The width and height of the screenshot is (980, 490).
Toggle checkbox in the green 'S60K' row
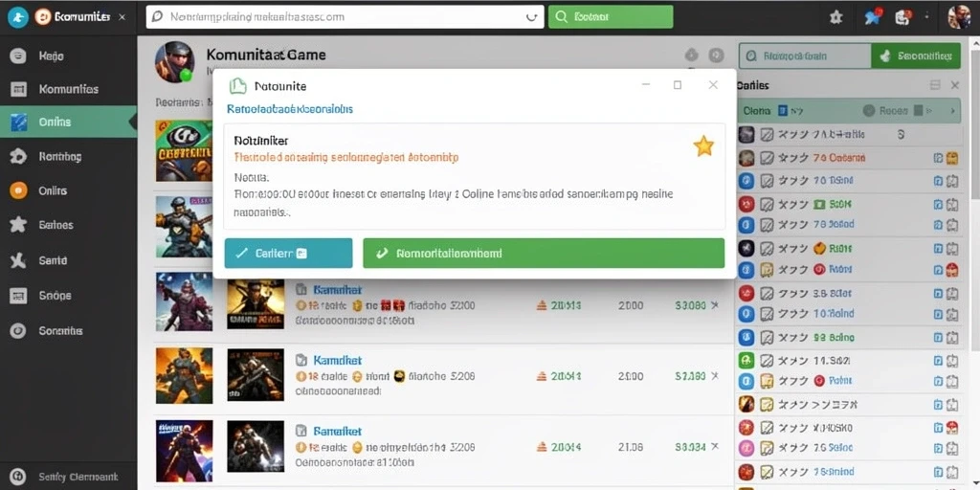pos(767,204)
